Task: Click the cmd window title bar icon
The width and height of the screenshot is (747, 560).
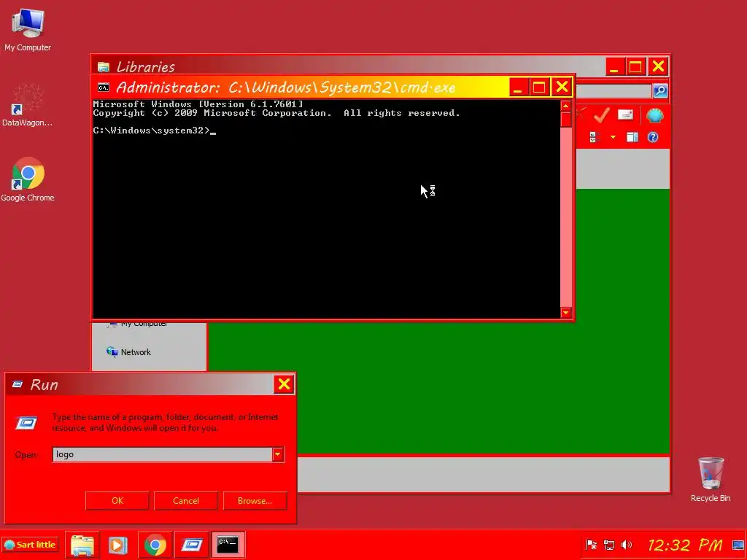Action: [x=104, y=87]
